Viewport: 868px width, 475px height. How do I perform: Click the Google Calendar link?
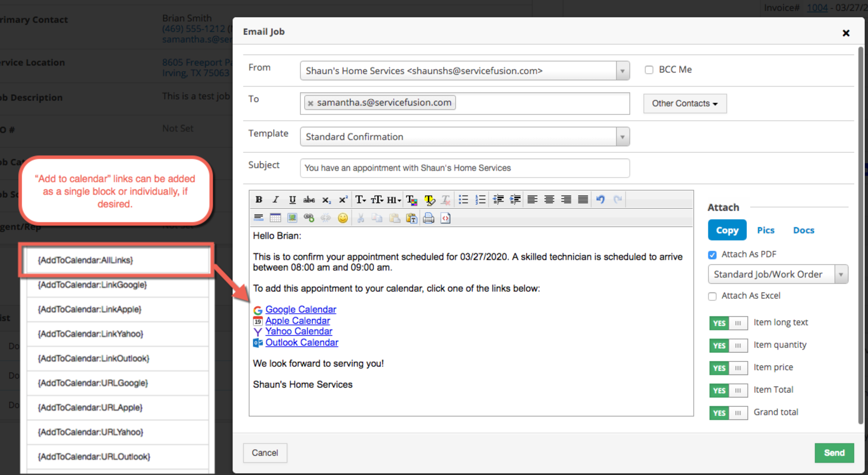pyautogui.click(x=301, y=309)
